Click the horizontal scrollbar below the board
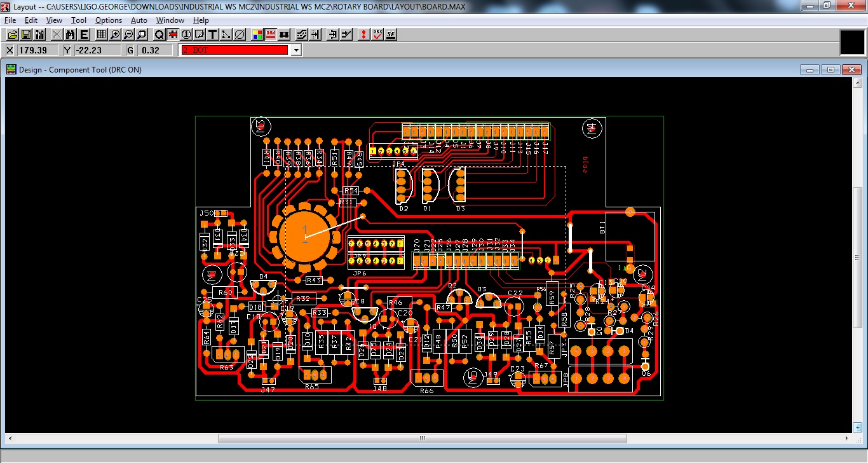The width and height of the screenshot is (868, 463). 421,438
